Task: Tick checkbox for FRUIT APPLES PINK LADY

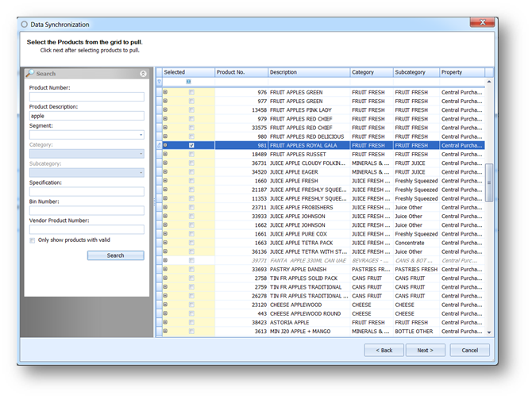Action: [191, 110]
